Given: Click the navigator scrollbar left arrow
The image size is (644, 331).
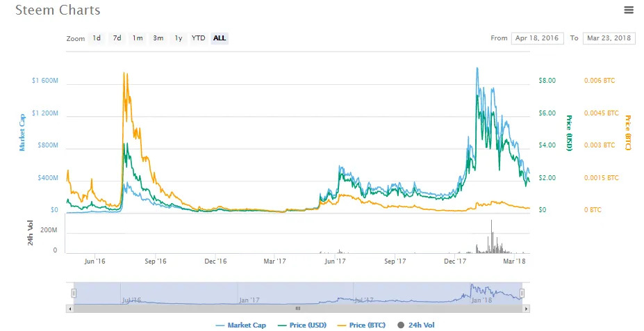Looking at the screenshot, I should 70,308.
